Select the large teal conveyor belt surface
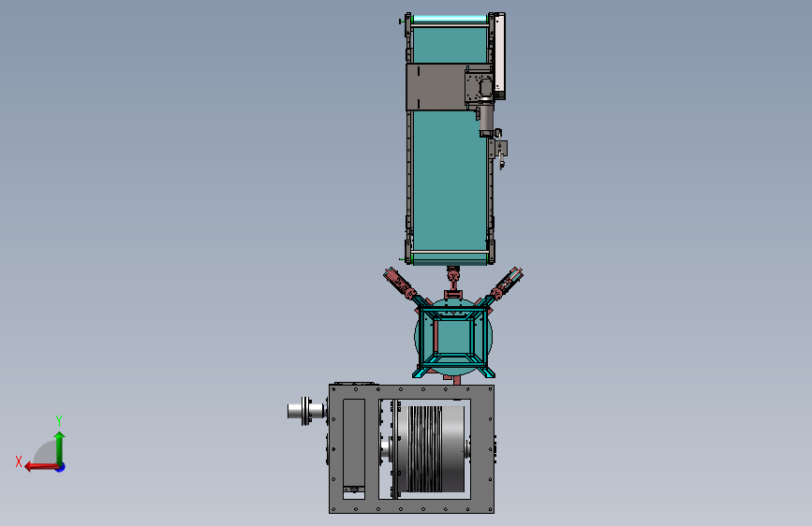 pos(450,179)
